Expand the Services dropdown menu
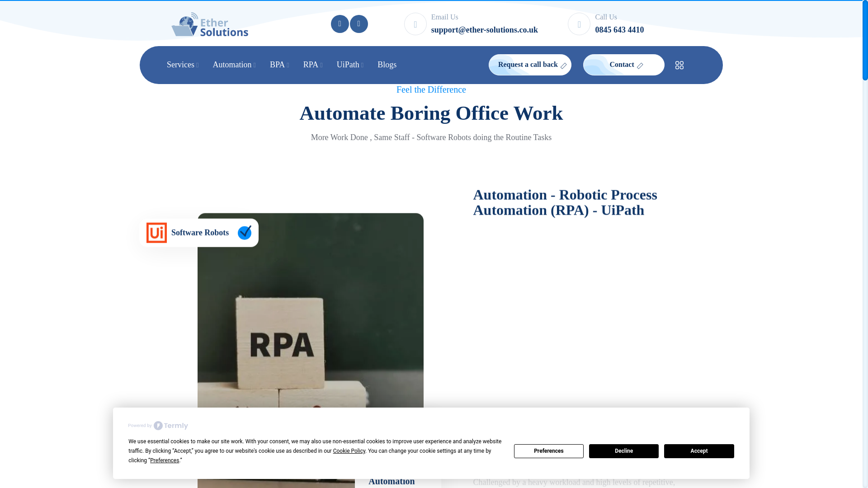 [183, 65]
